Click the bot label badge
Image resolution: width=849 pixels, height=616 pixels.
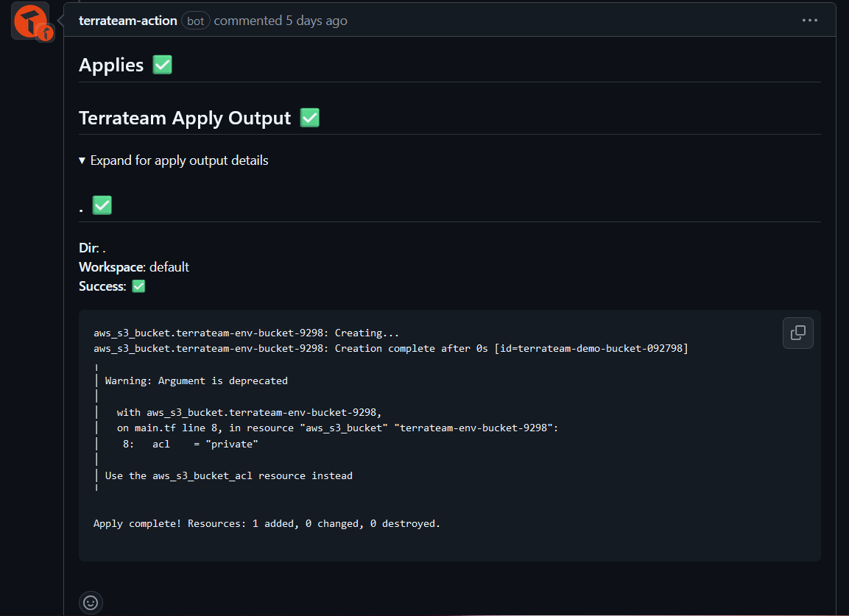(x=195, y=21)
